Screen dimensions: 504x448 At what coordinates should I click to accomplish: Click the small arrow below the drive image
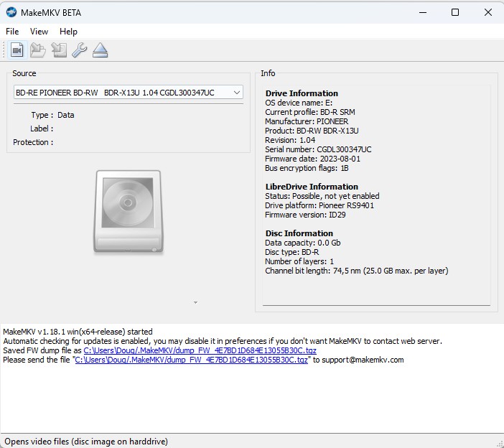click(x=195, y=303)
